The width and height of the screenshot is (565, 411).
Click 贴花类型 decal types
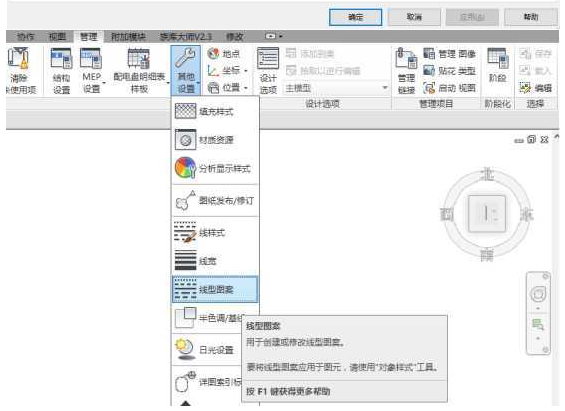(x=449, y=71)
